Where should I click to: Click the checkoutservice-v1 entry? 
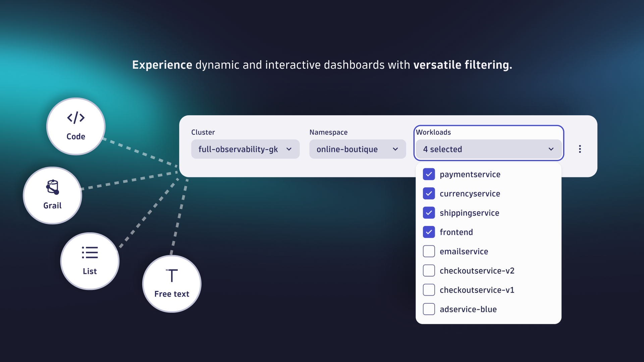pyautogui.click(x=477, y=290)
